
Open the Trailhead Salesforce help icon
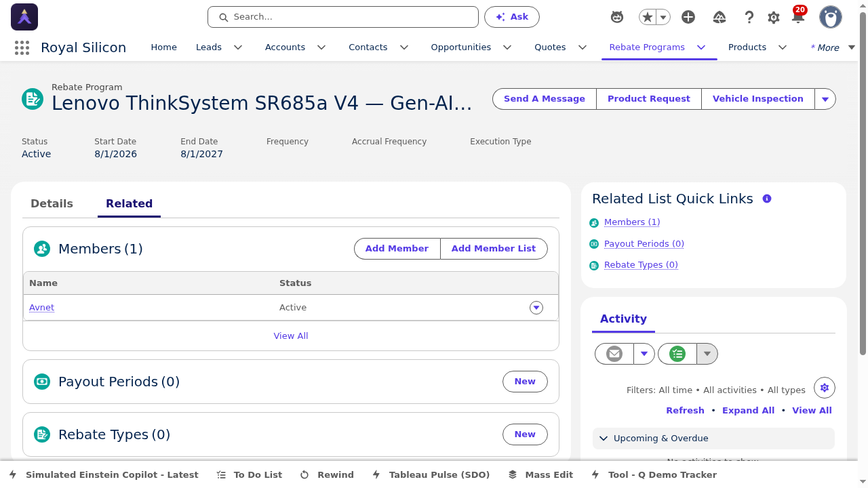(719, 17)
